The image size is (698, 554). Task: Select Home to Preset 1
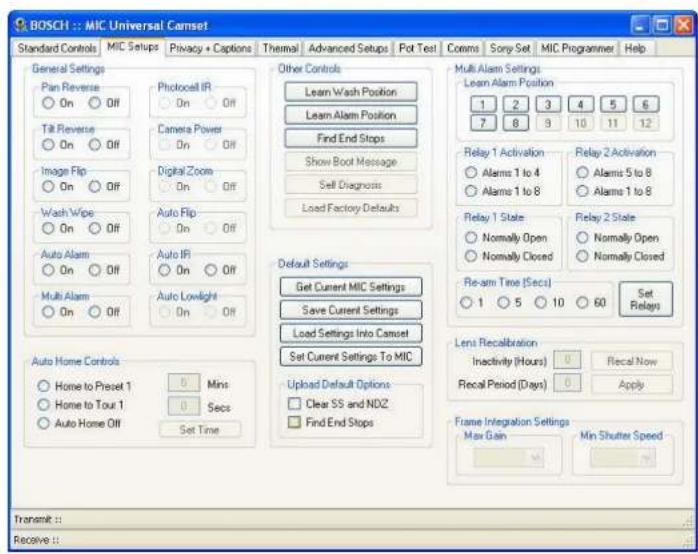click(x=44, y=386)
